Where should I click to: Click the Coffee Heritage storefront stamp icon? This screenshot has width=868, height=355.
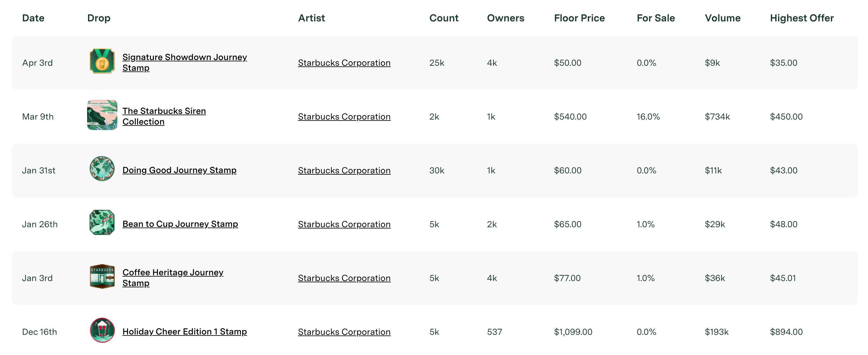[102, 276]
